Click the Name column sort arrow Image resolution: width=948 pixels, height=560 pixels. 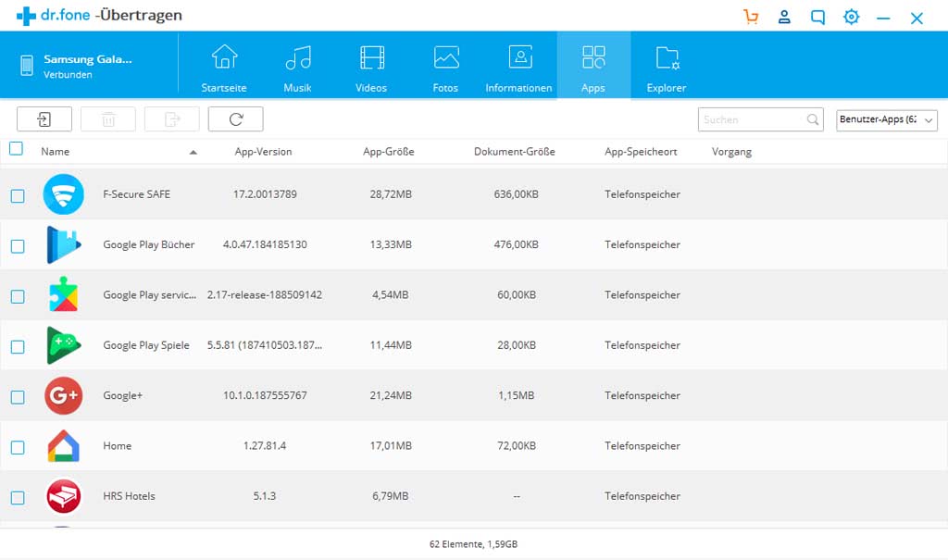194,151
